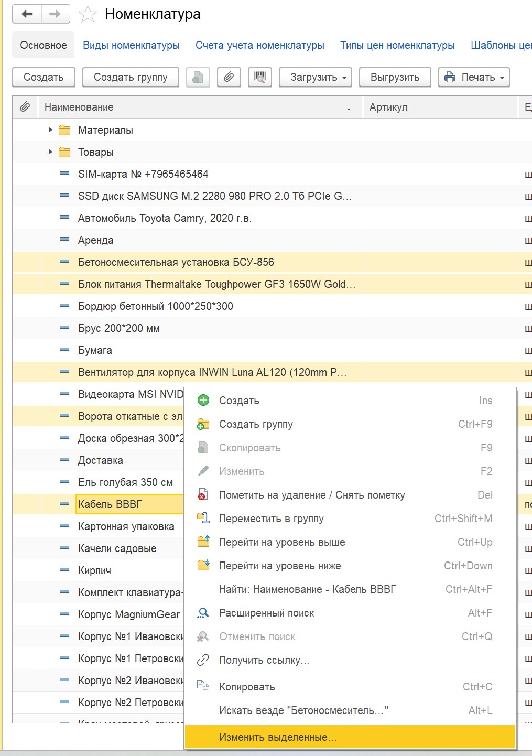532x756 pixels.
Task: Select Искать везде "Бетоносмеситель..."
Action: point(350,710)
